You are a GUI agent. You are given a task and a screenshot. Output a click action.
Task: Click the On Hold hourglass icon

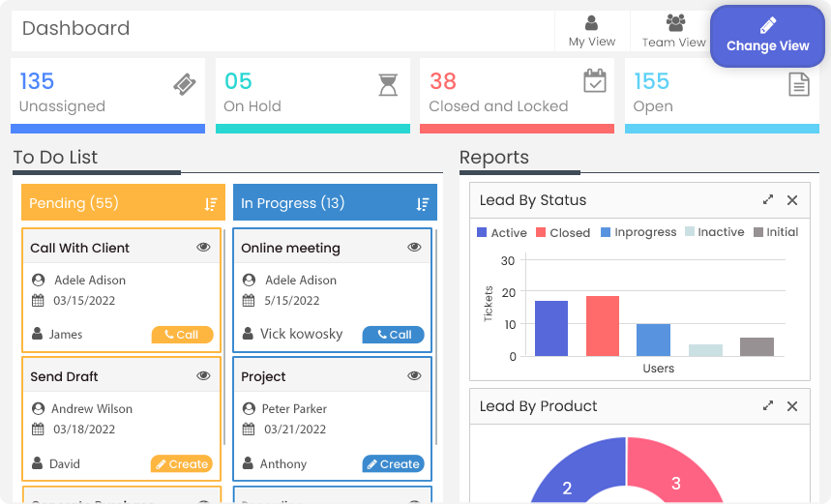coord(388,85)
